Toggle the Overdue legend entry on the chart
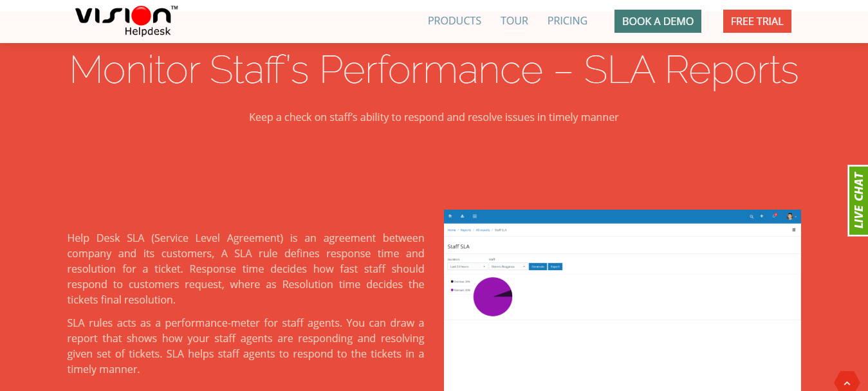This screenshot has height=391, width=868. click(461, 282)
